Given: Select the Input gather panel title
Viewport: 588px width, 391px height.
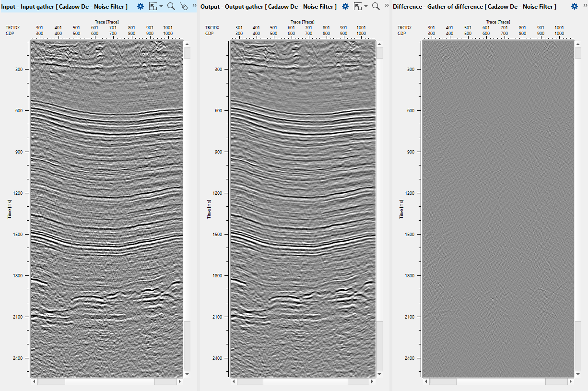Looking at the screenshot, I should click(64, 6).
